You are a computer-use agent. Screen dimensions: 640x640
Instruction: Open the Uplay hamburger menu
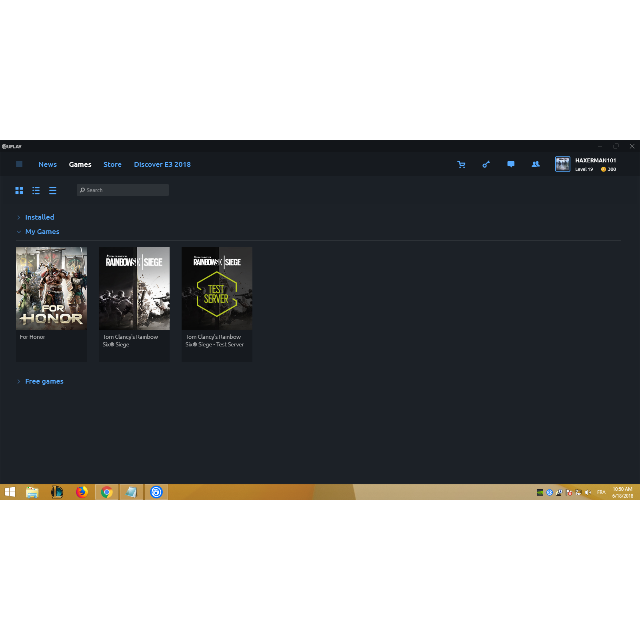pos(19,164)
